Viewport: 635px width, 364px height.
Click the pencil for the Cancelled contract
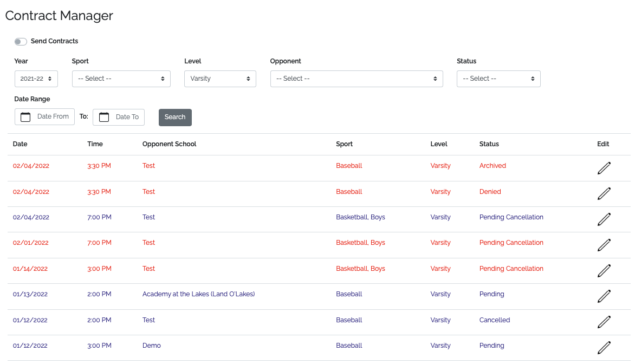coord(604,322)
